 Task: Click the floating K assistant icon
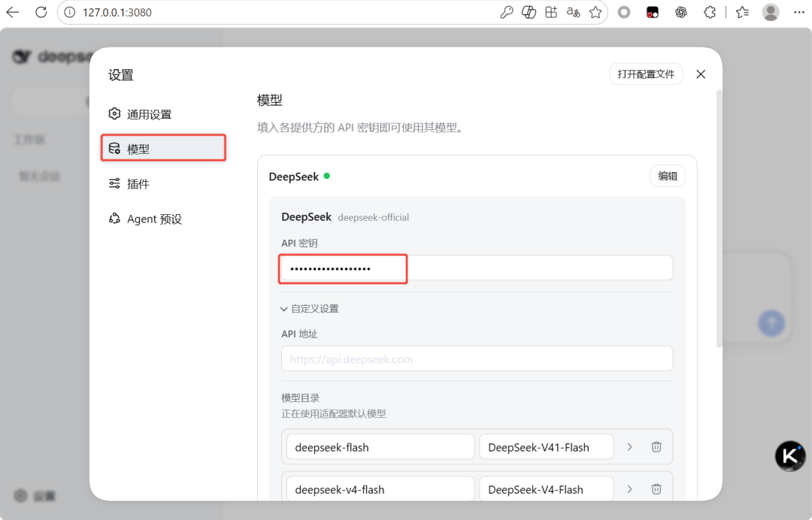pos(790,456)
